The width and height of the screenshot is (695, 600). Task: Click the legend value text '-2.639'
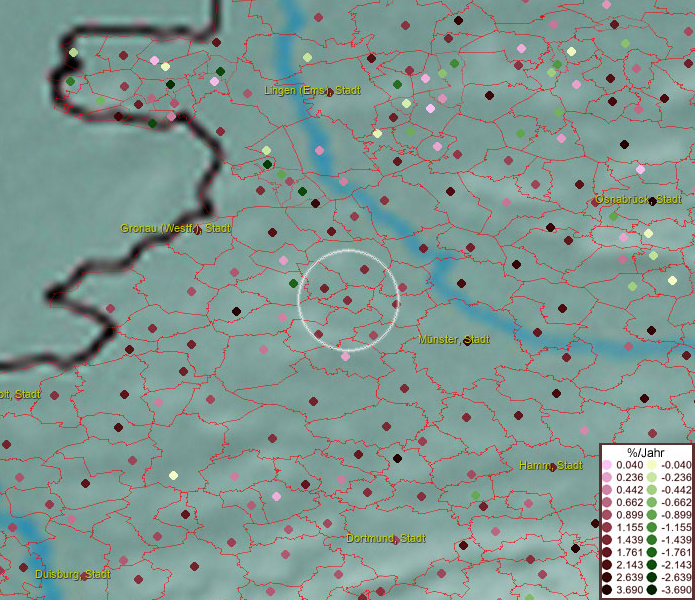pos(676,577)
